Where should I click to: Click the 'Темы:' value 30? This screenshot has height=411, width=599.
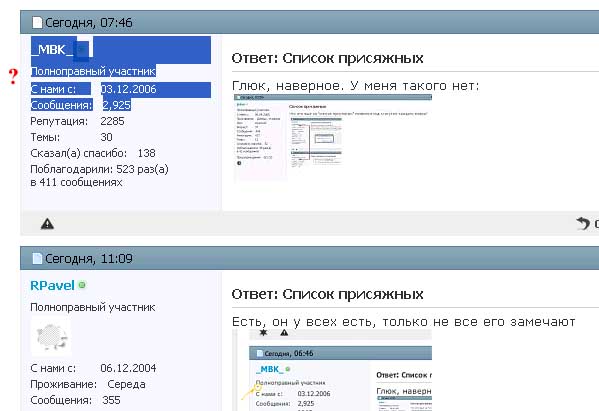tap(107, 137)
